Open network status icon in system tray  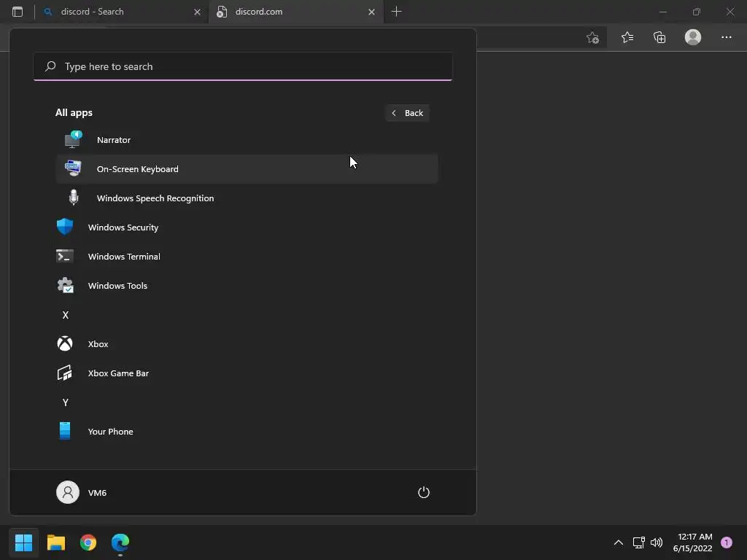(x=638, y=542)
